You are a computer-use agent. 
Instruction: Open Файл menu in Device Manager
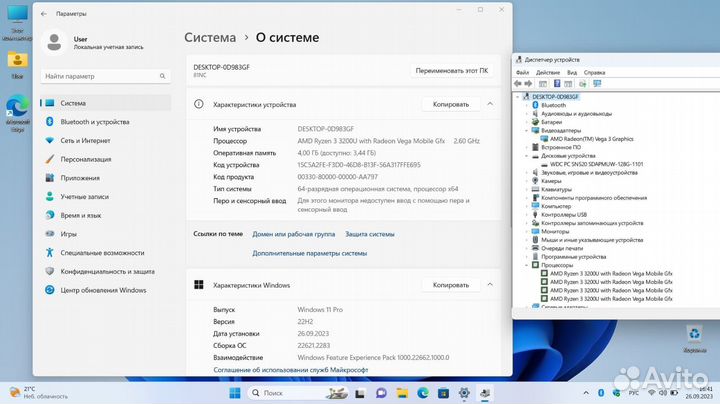(523, 73)
